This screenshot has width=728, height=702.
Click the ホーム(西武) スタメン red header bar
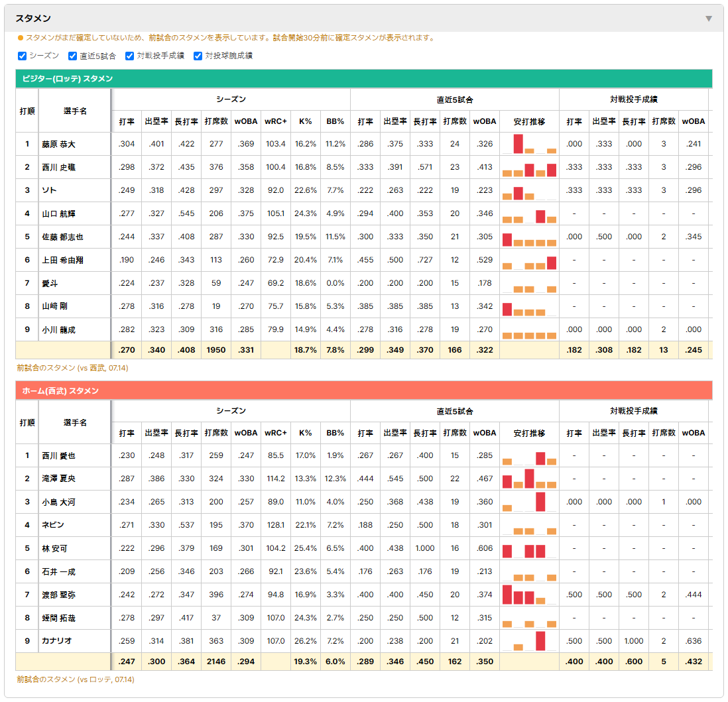[364, 390]
